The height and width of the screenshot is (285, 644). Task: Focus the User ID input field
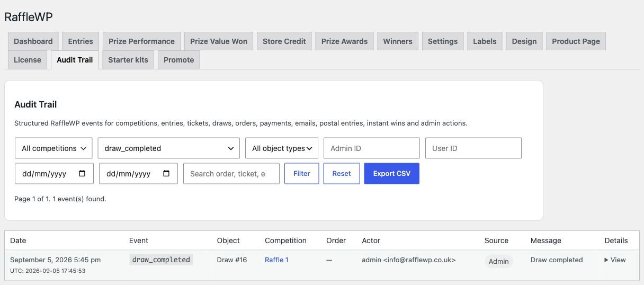pos(473,148)
